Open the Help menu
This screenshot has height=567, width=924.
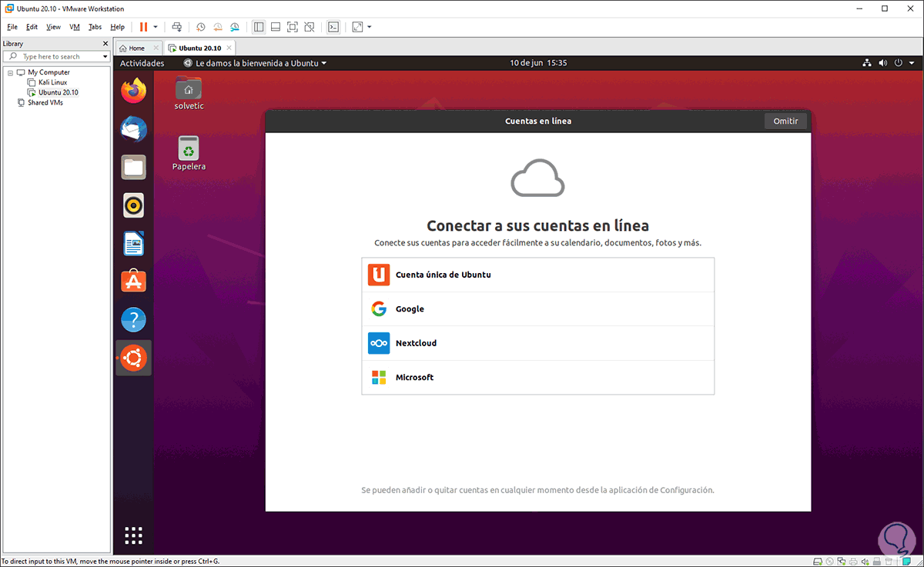tap(117, 26)
